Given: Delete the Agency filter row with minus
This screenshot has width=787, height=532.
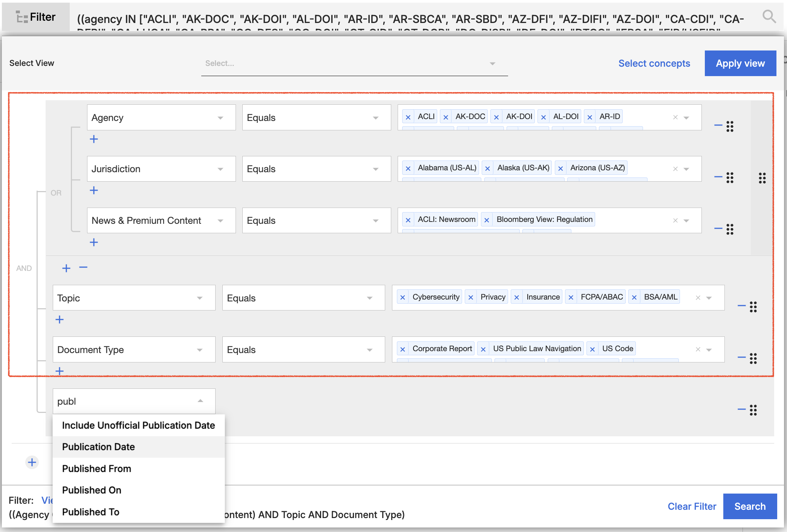Looking at the screenshot, I should pyautogui.click(x=718, y=125).
